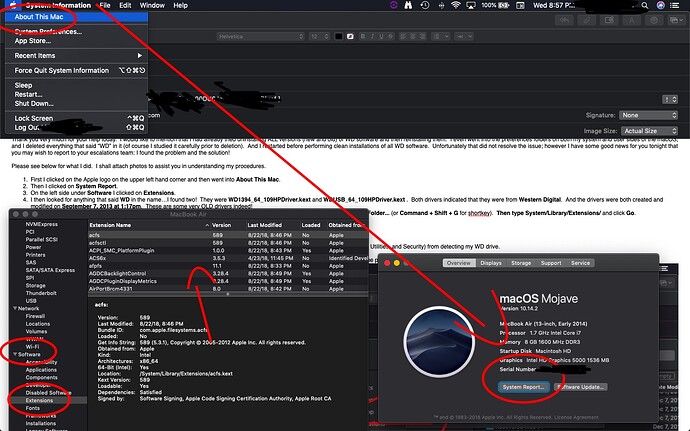Open the AirPlay display menu
Viewport: 690px width, 431px height.
(x=471, y=5)
